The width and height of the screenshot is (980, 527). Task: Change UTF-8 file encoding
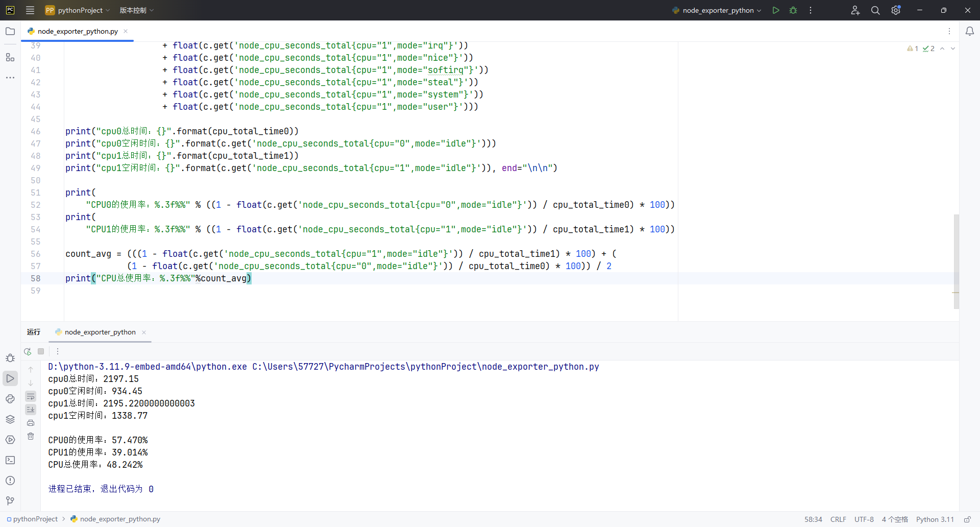pos(864,519)
